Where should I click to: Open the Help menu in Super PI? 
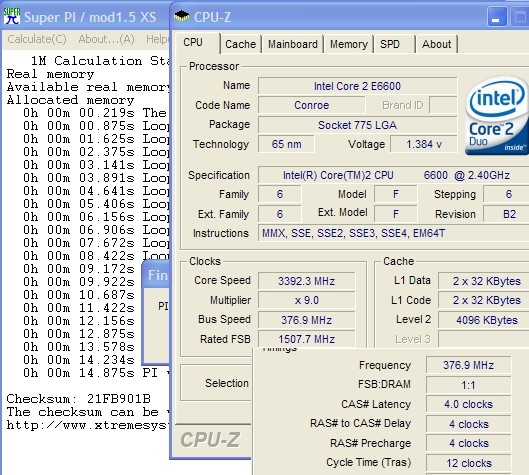(x=157, y=39)
